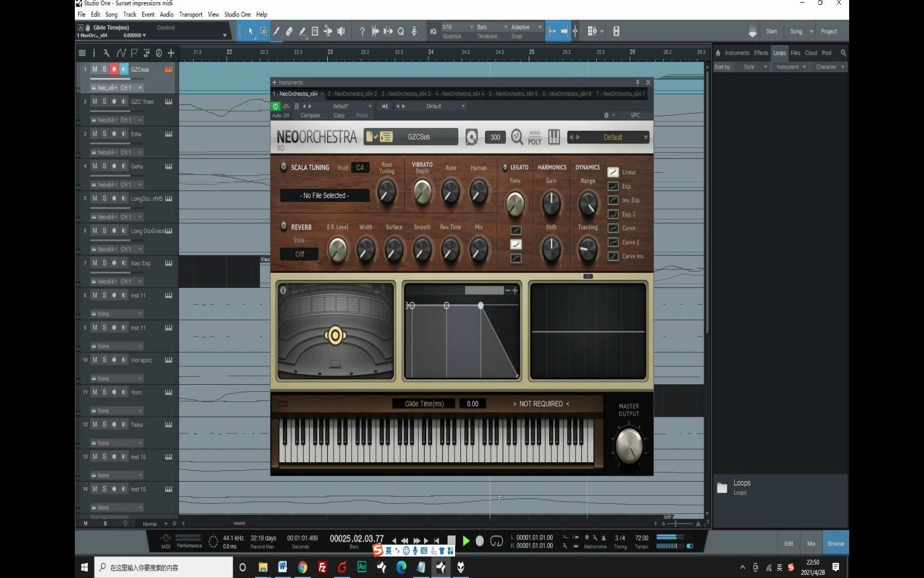Select the Eraser tool
924x578 pixels.
click(289, 32)
